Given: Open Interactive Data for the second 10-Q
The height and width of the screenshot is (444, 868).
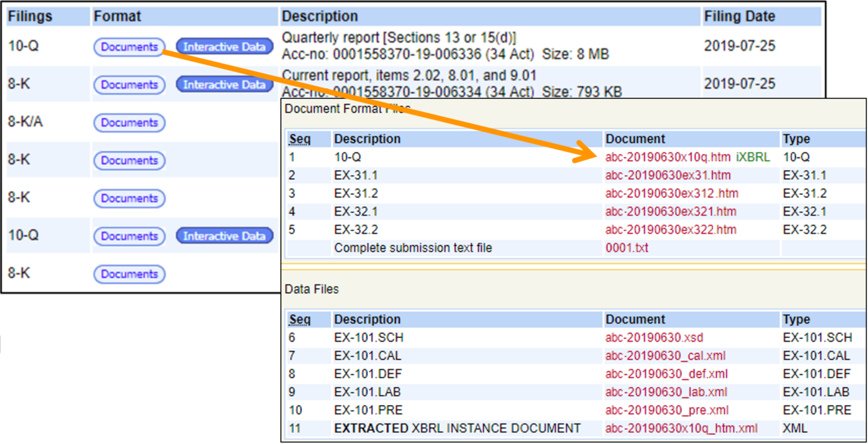Looking at the screenshot, I should pos(225,236).
